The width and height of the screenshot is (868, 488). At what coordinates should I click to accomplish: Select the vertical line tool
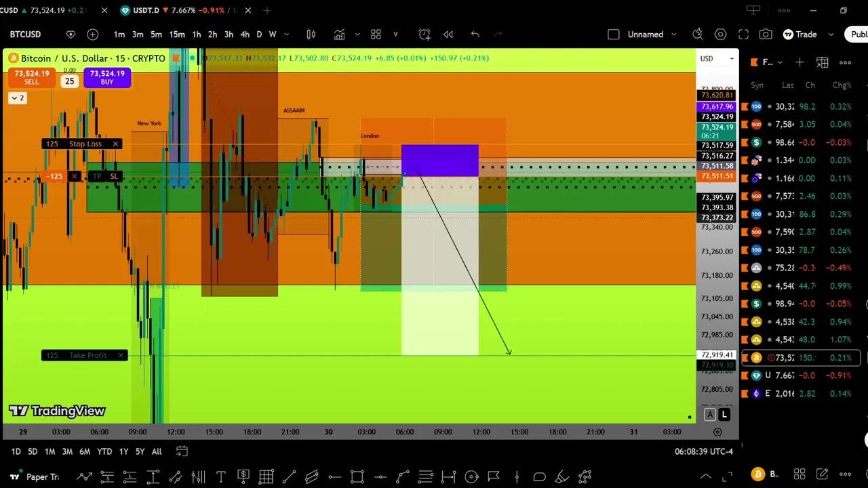click(x=517, y=476)
